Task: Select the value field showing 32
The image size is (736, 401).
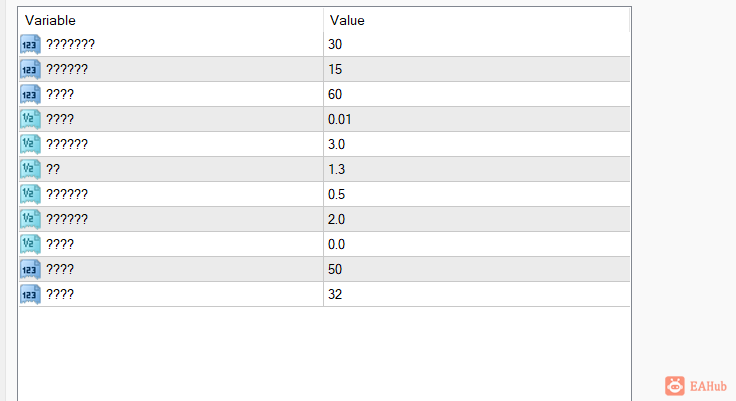Action: click(x=476, y=294)
